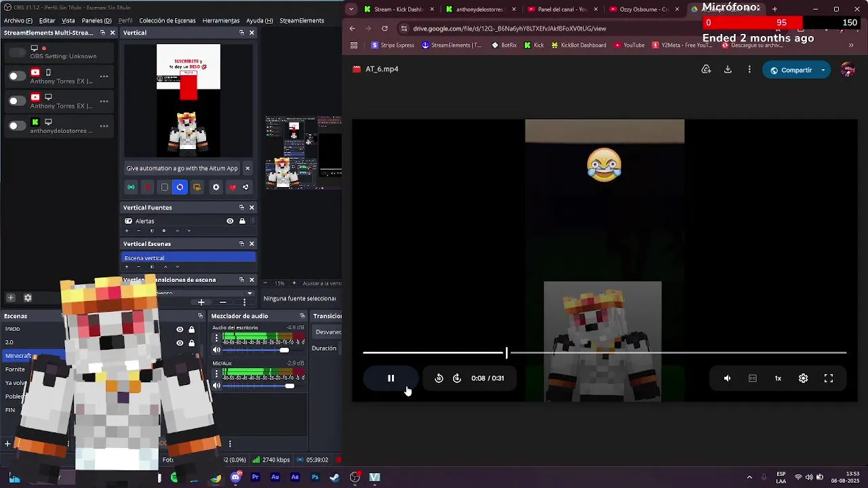
Task: Show more bookmarks chevron
Action: [851, 45]
